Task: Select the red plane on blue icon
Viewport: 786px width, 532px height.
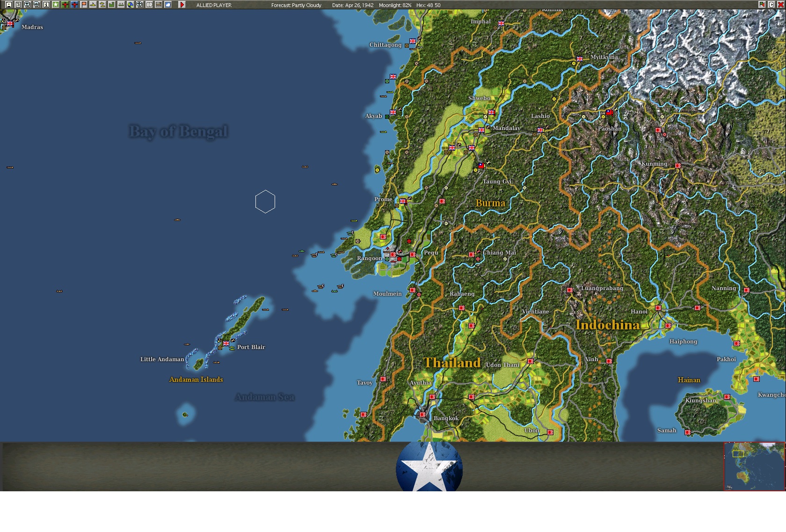Action: [x=74, y=5]
